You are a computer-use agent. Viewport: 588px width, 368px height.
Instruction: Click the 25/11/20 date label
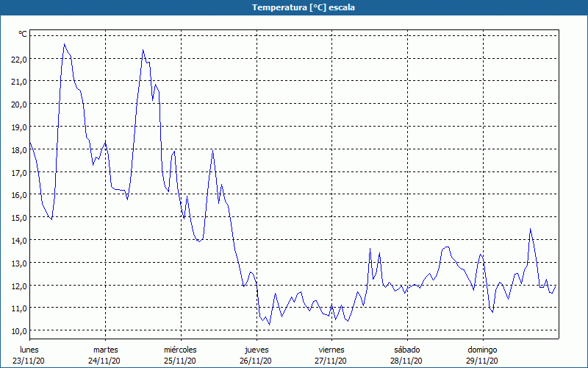[180, 361]
